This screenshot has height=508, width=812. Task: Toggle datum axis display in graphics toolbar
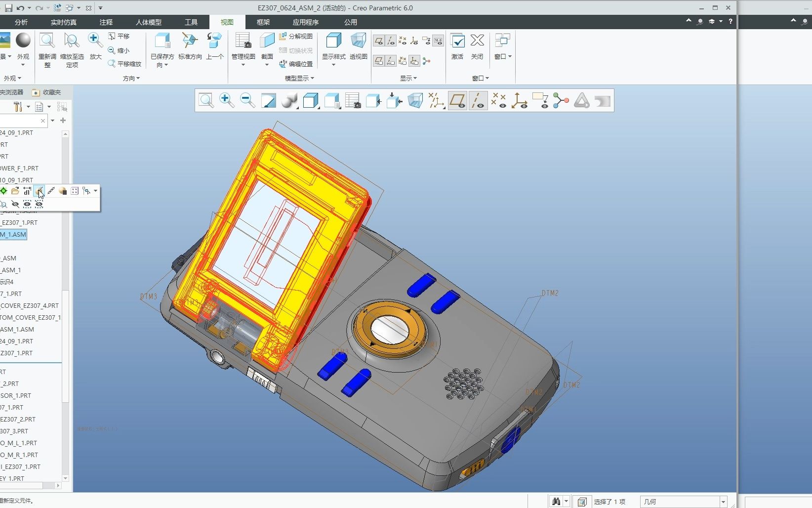pyautogui.click(x=478, y=101)
